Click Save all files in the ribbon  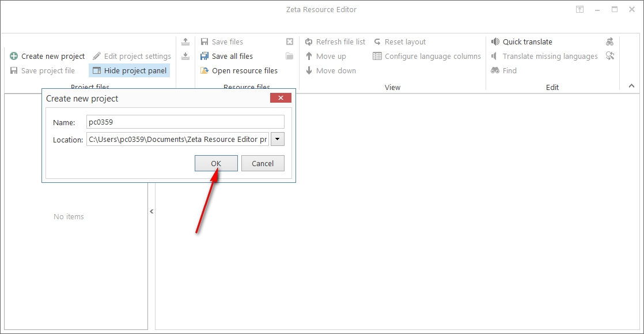pos(227,57)
